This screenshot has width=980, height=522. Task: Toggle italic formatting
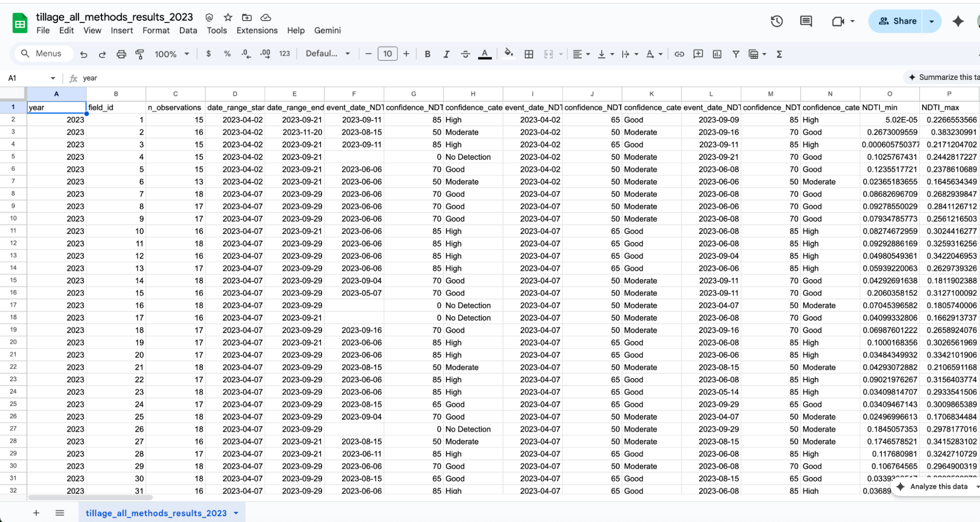click(446, 54)
